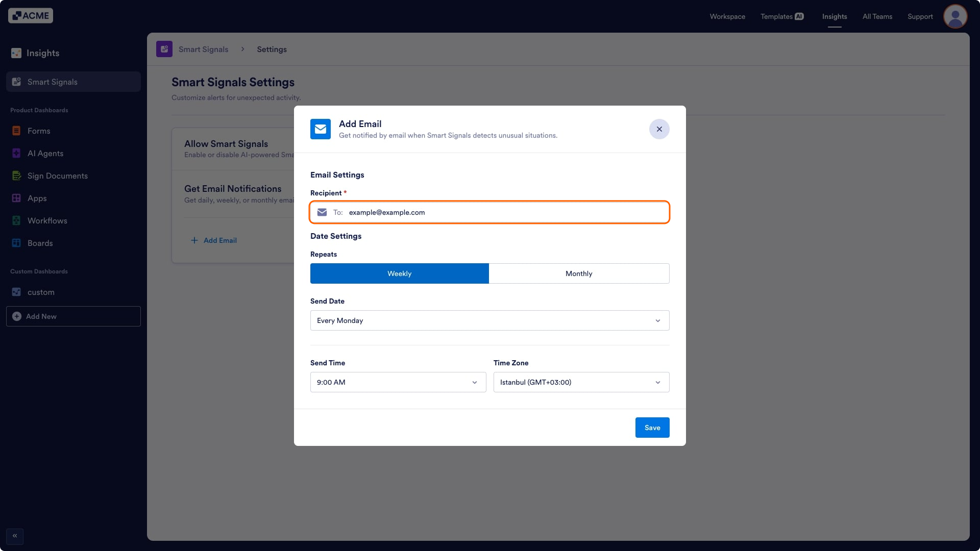980x551 pixels.
Task: Click the Smart Signals sidebar icon
Action: 16,82
